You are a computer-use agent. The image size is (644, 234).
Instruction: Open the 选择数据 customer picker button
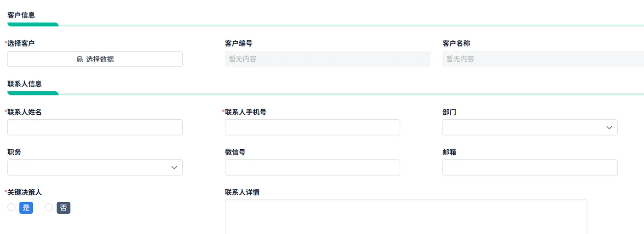(x=95, y=59)
